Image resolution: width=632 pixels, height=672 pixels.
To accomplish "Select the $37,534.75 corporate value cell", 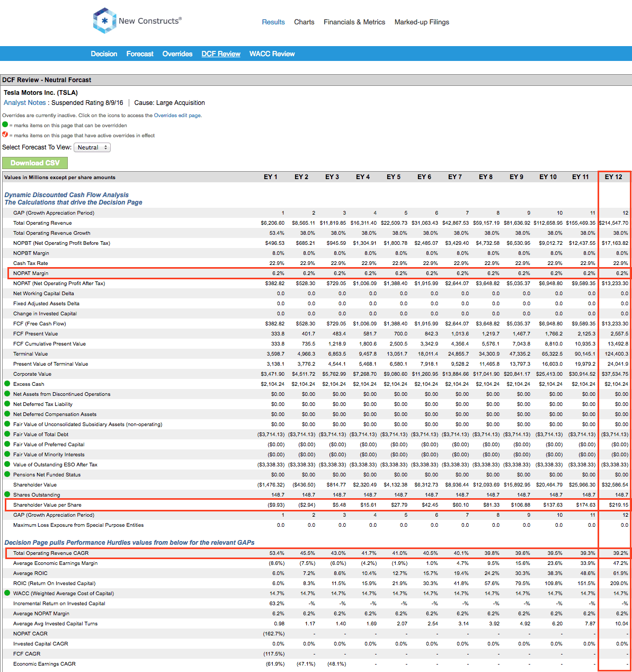I will pyautogui.click(x=616, y=374).
